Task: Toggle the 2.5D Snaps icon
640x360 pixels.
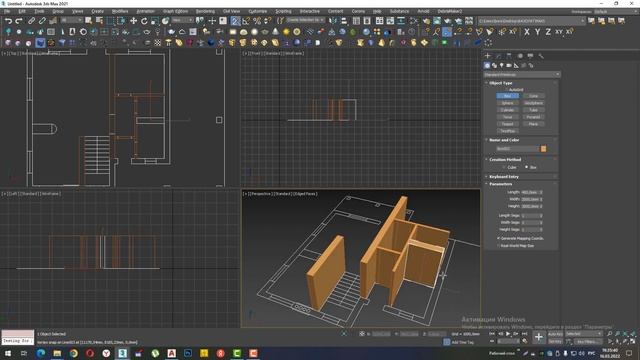Action: [236, 20]
